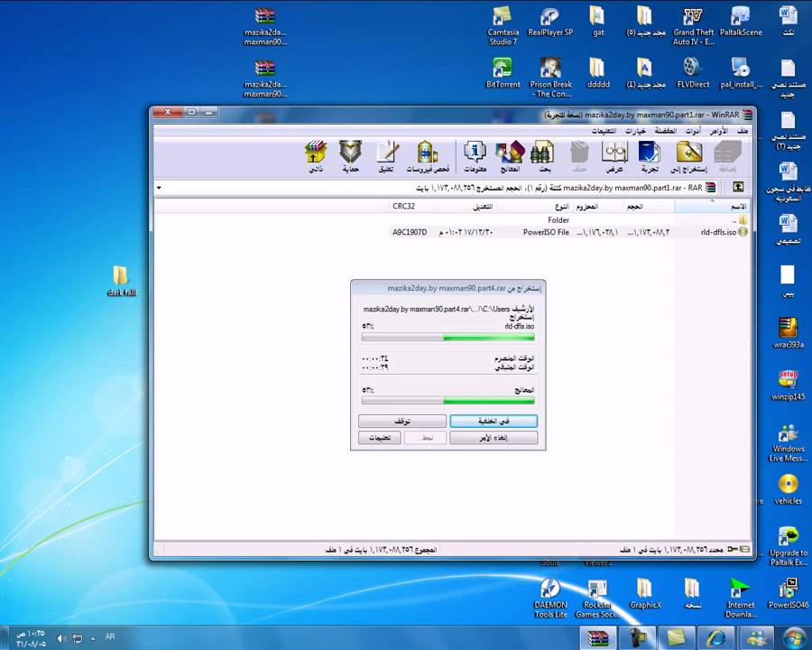Click the Add (إضافة) toolbar icon
This screenshot has height=650, width=812.
click(x=727, y=156)
